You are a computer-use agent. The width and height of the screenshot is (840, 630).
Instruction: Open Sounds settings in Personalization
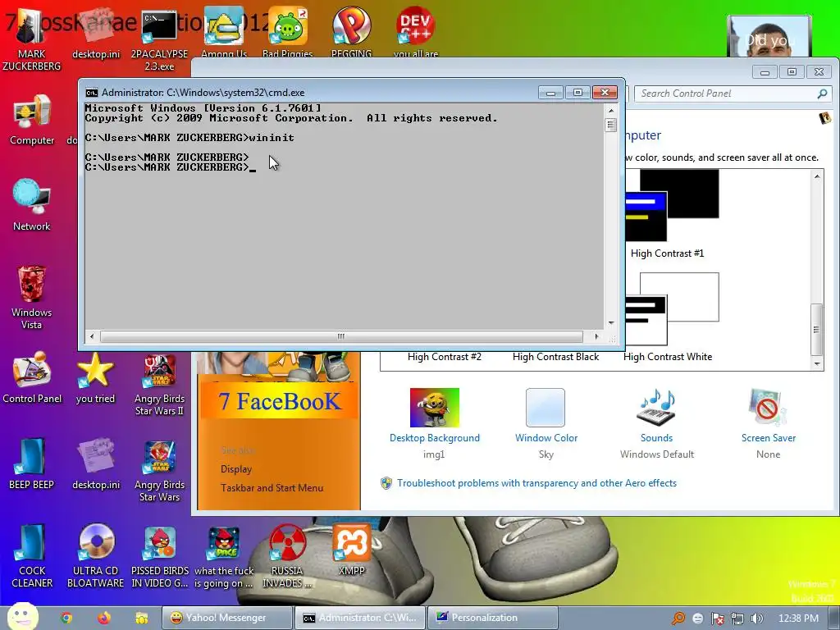[x=657, y=423]
